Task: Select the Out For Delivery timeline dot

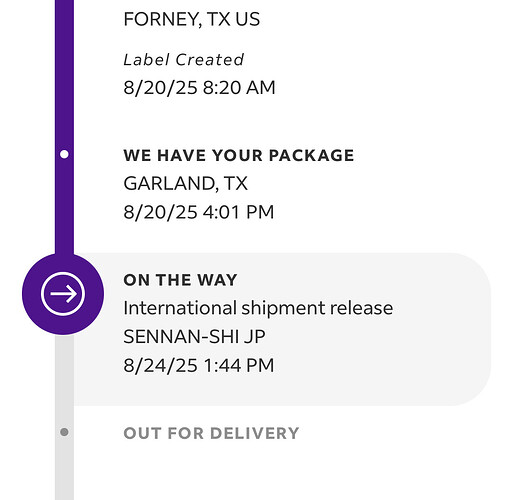Action: (x=64, y=432)
